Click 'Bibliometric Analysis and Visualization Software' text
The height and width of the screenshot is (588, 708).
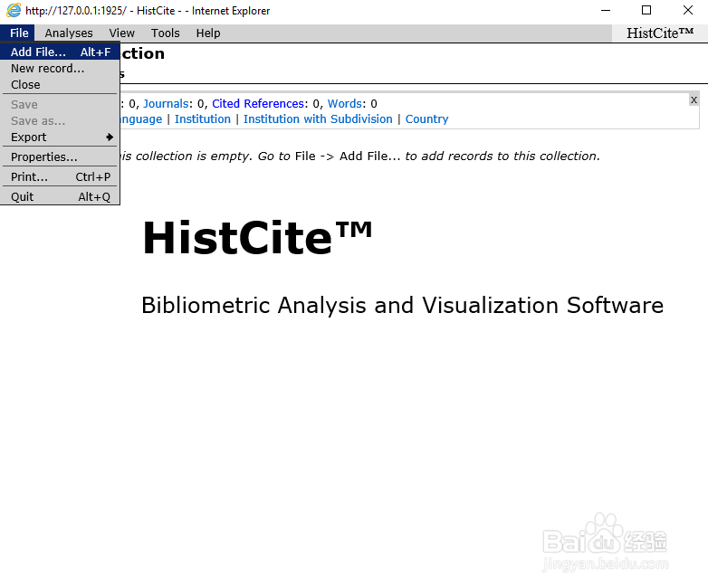[402, 305]
